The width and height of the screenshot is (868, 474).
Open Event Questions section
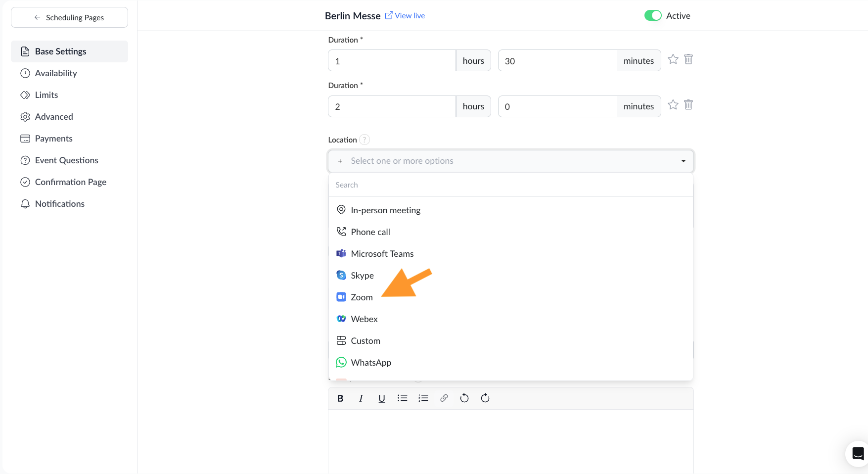69,160
